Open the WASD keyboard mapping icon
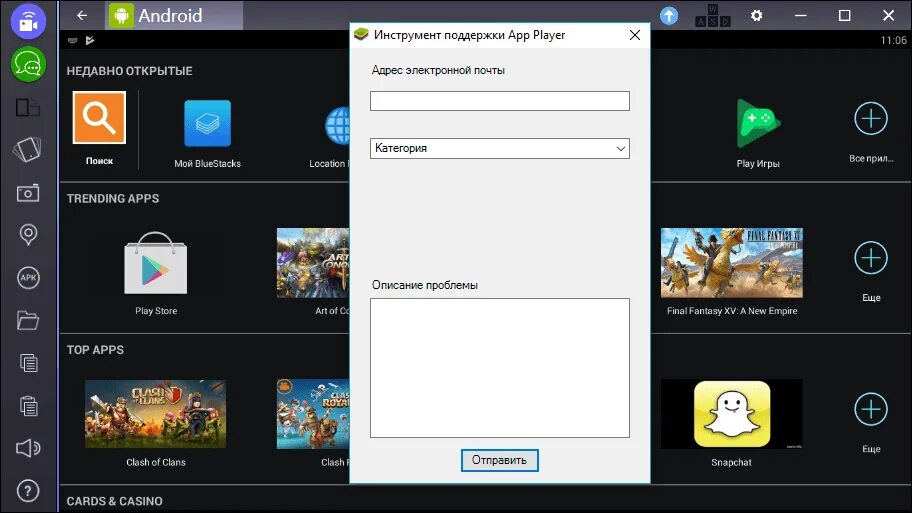Viewport: 912px width, 513px height. click(712, 16)
